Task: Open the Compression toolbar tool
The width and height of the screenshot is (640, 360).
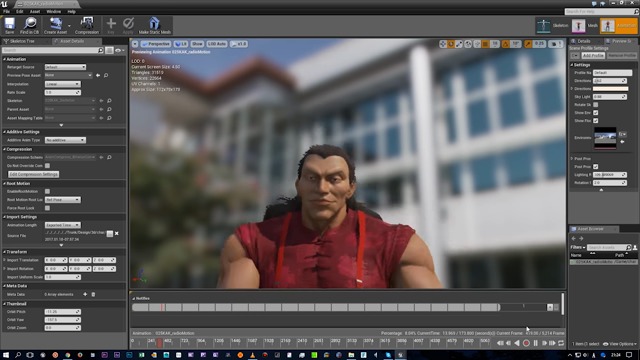Action: click(87, 25)
